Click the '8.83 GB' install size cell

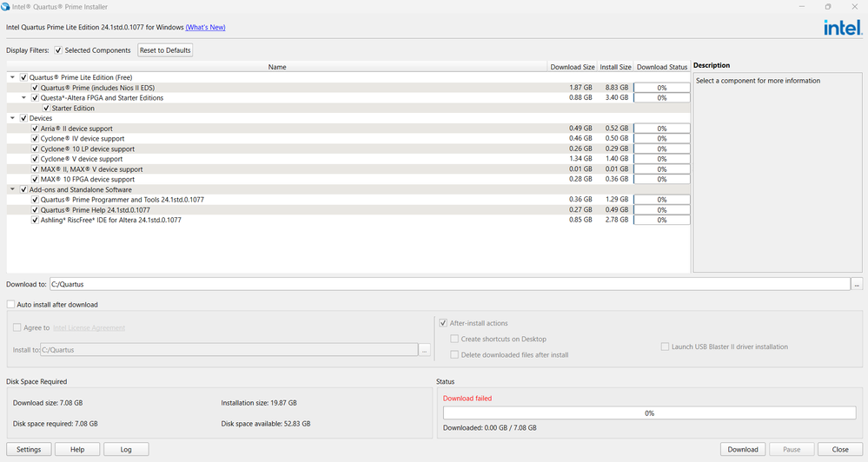617,88
